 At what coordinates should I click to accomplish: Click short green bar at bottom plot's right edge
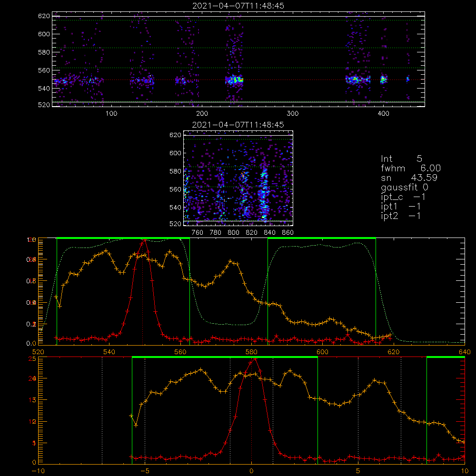click(446, 357)
